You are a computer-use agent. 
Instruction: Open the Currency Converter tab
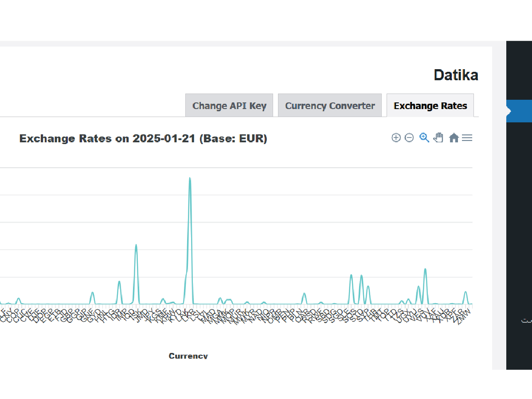(330, 106)
